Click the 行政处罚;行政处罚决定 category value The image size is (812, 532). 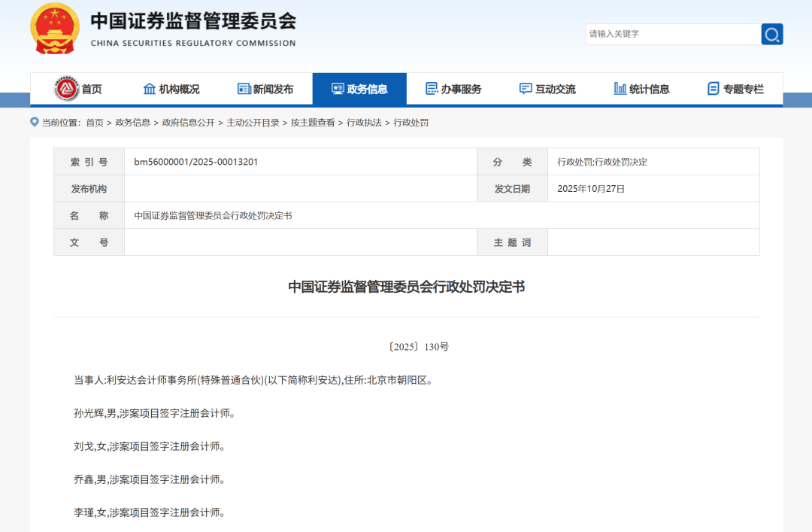602,162
